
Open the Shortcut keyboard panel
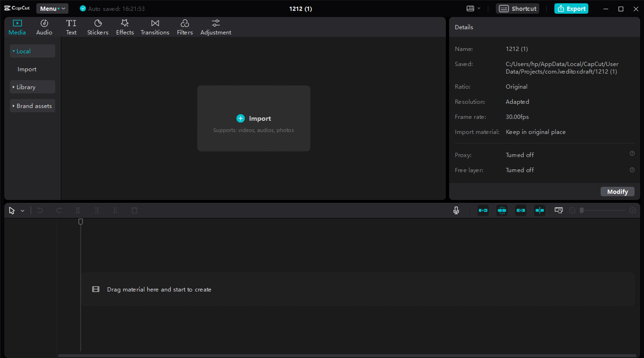pos(518,9)
